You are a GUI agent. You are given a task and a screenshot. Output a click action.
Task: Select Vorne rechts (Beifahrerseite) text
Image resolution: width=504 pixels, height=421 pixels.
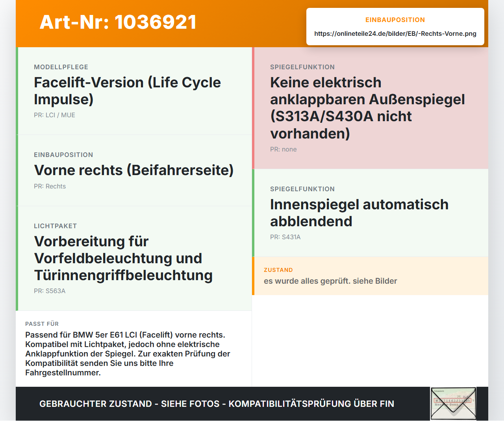pos(134,170)
